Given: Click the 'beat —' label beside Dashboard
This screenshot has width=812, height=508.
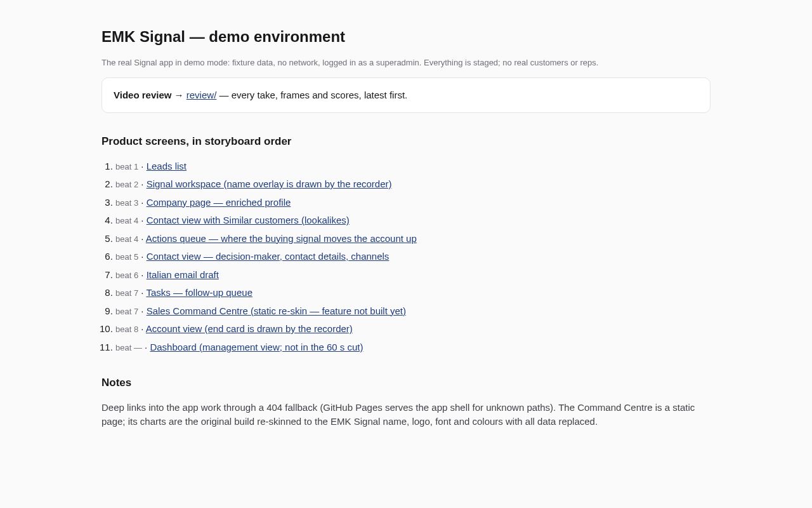Looking at the screenshot, I should pyautogui.click(x=129, y=348).
